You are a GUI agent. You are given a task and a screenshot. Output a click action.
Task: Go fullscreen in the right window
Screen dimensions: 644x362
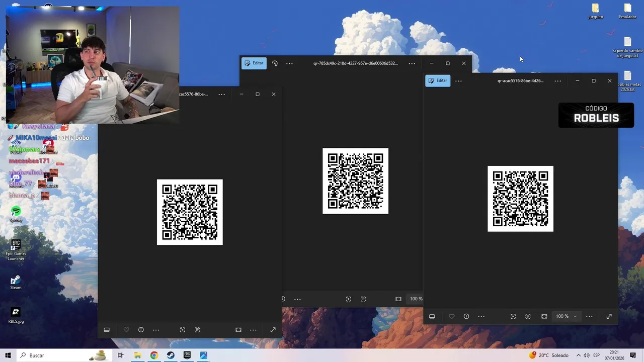coord(609,316)
